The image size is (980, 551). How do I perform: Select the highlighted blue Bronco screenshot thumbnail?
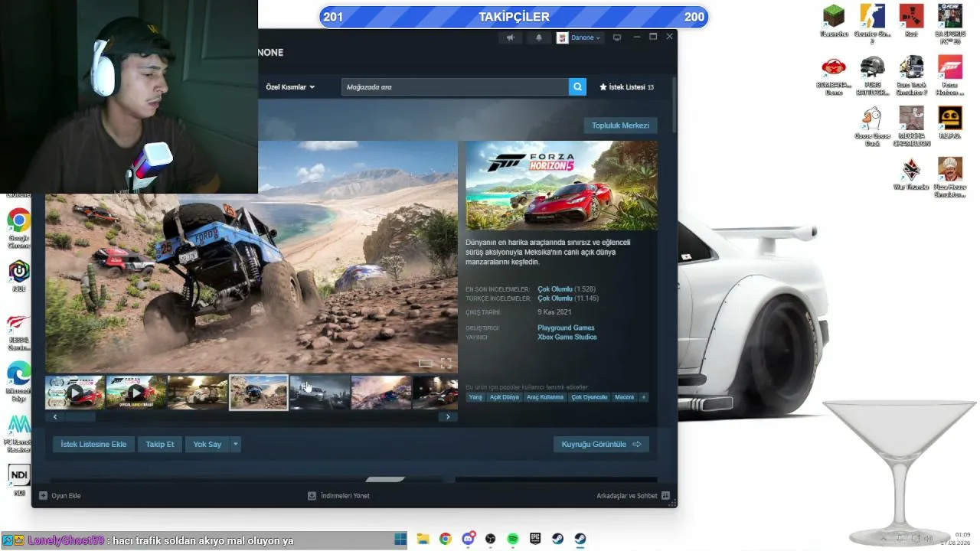click(x=259, y=393)
